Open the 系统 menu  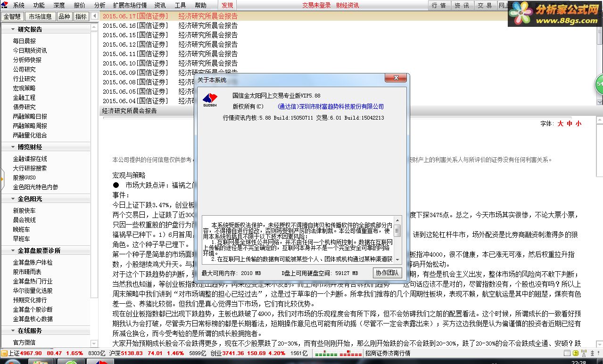19,5
